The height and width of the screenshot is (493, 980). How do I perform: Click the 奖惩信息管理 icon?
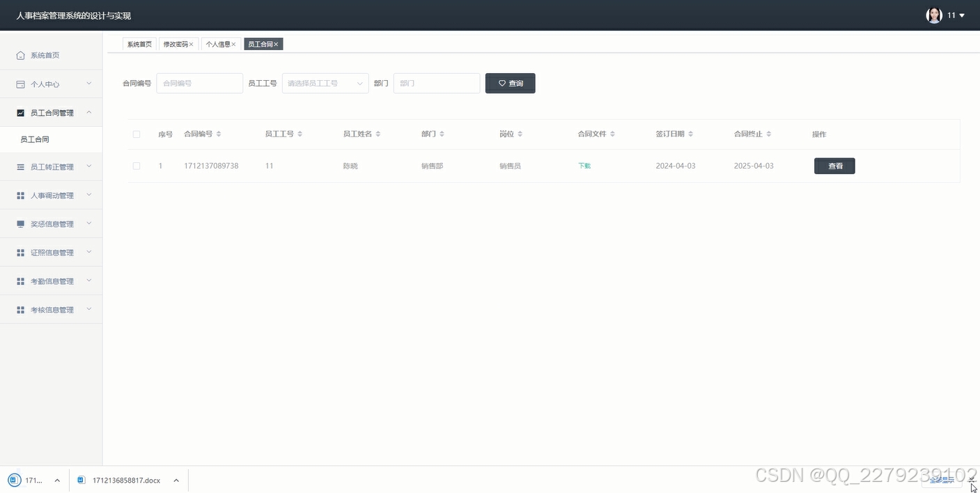click(x=20, y=224)
